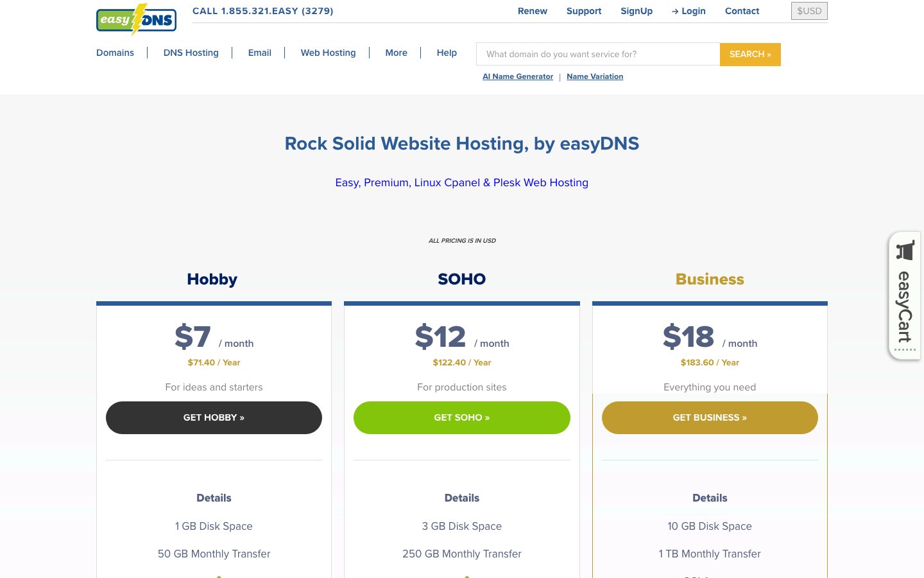The height and width of the screenshot is (578, 924).
Task: Open the Web Hosting menu
Action: tap(328, 53)
